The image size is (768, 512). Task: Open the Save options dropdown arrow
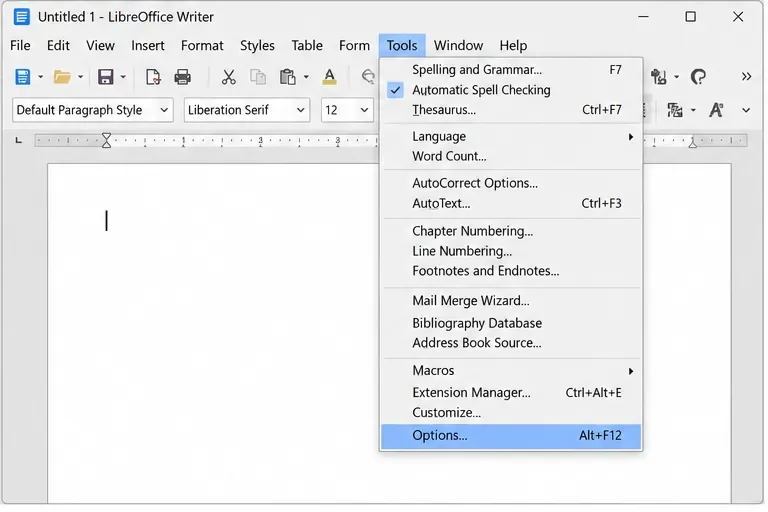(x=123, y=77)
